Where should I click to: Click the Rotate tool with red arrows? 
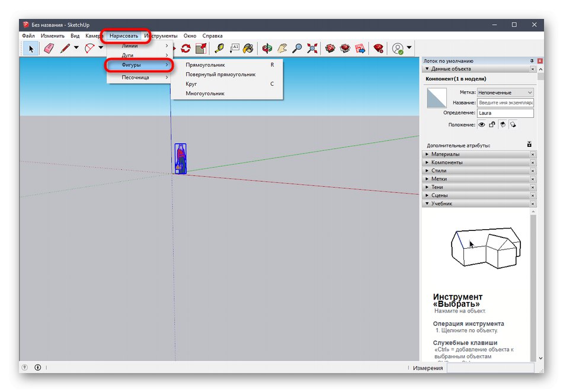(x=185, y=49)
